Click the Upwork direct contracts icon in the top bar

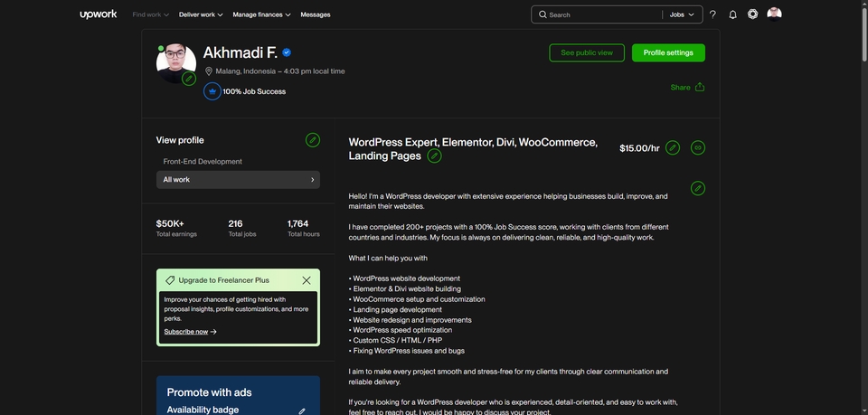[x=752, y=14]
